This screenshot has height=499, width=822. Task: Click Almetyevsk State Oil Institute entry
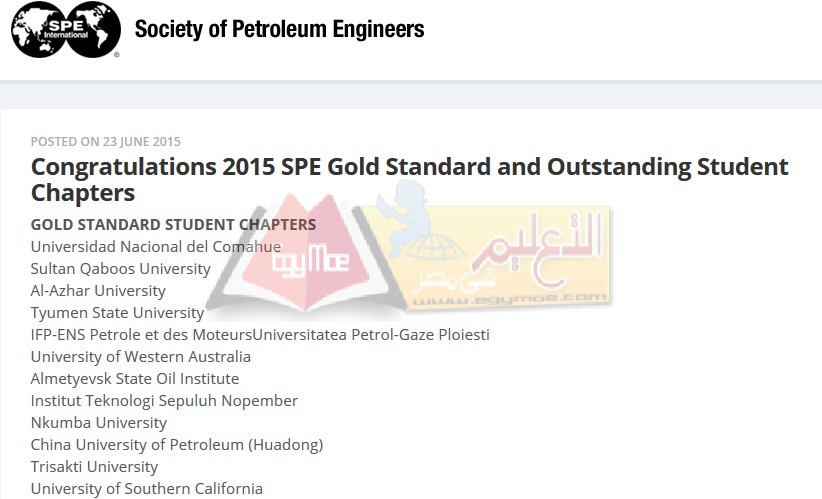tap(135, 378)
